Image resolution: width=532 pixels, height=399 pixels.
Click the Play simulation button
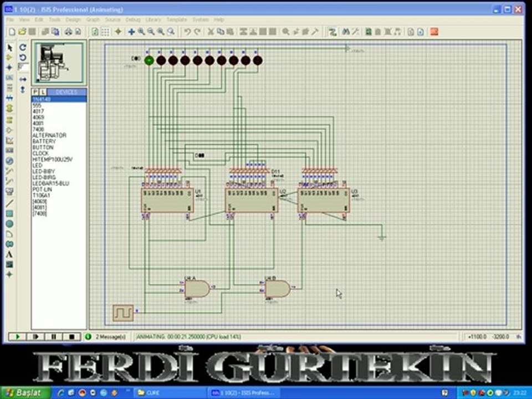[18, 336]
